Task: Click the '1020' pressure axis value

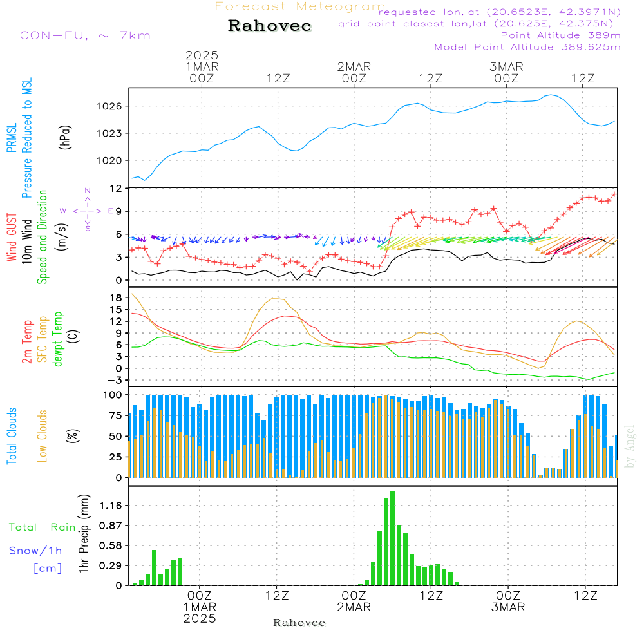Action: 109,160
